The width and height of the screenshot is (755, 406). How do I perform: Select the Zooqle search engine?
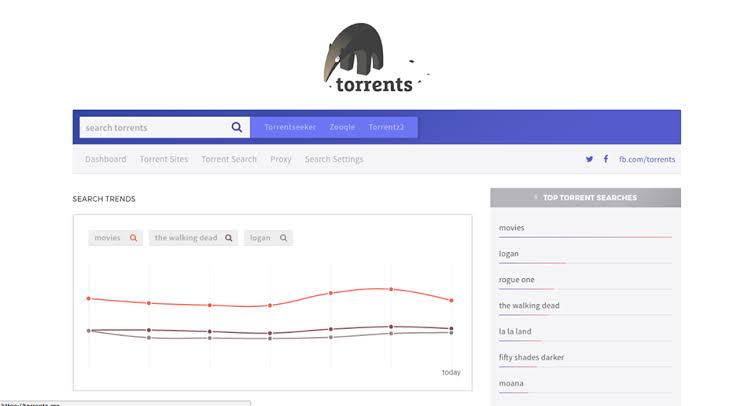point(342,127)
